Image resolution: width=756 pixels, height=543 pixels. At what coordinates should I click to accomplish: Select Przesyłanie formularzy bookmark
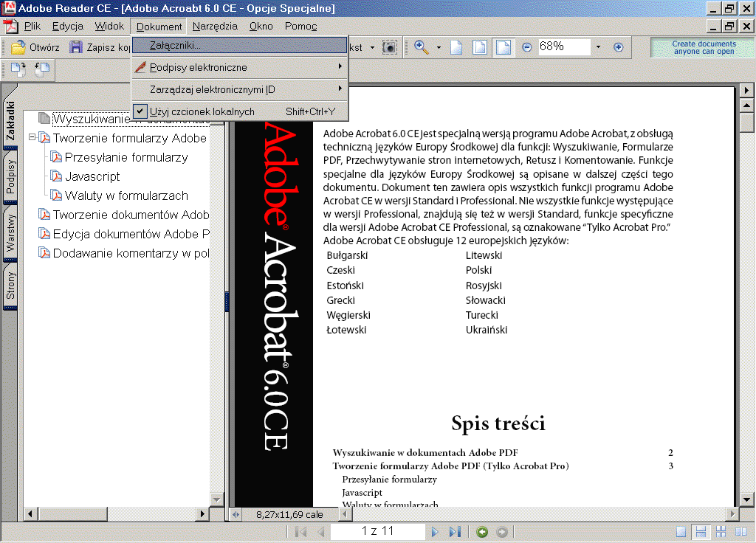point(126,158)
